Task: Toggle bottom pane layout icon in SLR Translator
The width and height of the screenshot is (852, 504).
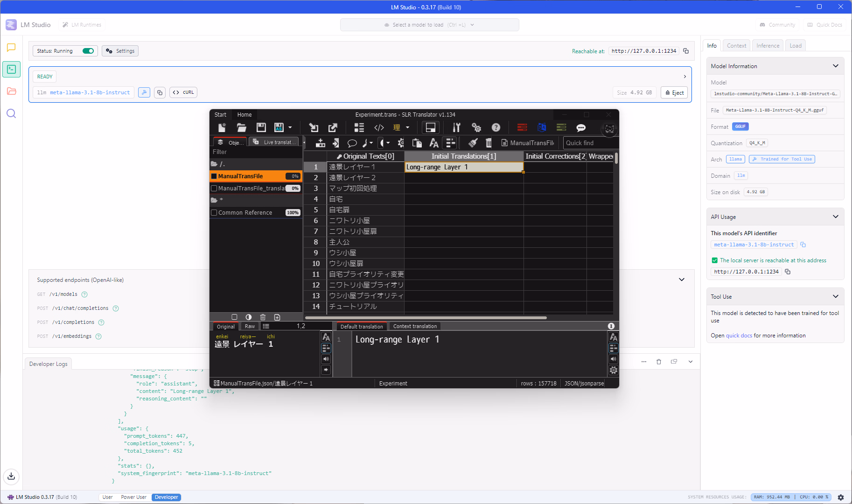Action: pyautogui.click(x=431, y=127)
